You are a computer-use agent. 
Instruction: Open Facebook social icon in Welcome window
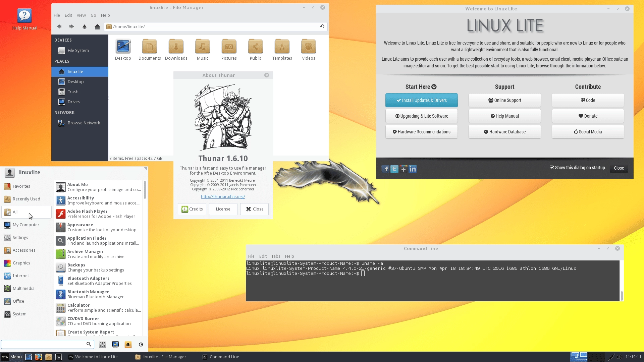pos(385,169)
